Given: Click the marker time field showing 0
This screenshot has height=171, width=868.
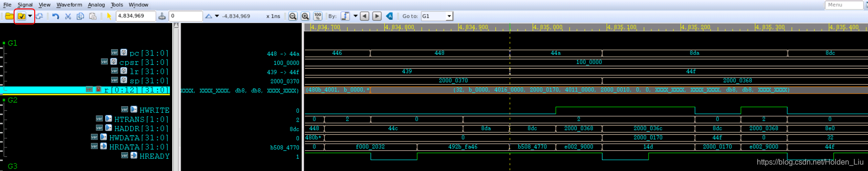Looking at the screenshot, I should click(185, 16).
